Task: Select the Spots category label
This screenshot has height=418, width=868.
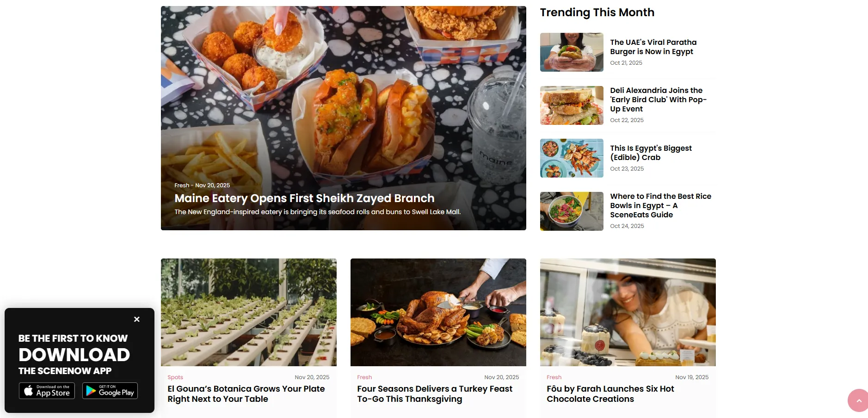Action: pos(175,377)
